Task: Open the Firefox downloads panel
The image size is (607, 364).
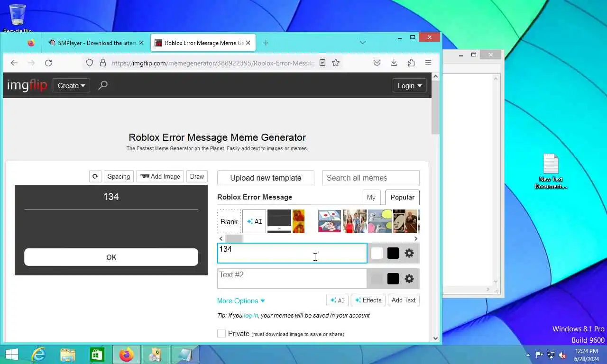Action: point(394,63)
